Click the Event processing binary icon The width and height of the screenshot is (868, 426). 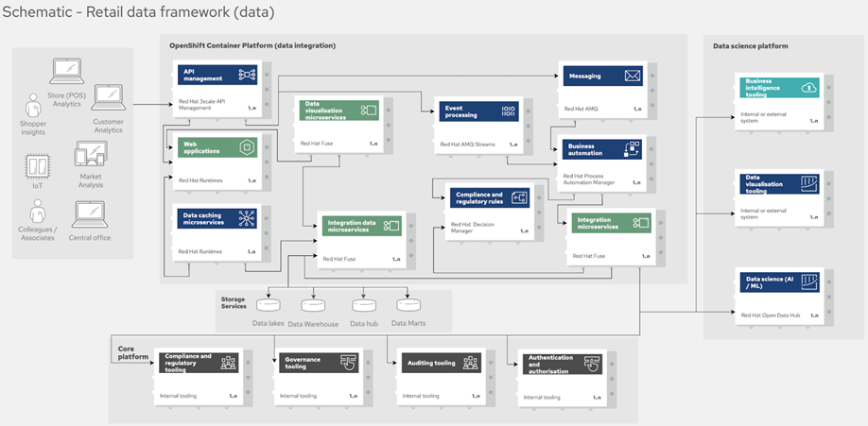(x=508, y=111)
